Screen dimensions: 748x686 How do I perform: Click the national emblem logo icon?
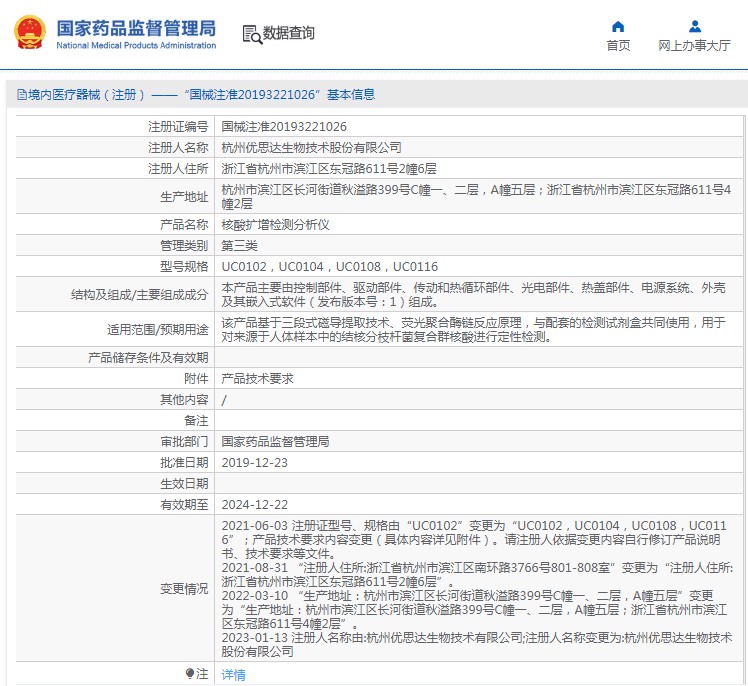30,32
